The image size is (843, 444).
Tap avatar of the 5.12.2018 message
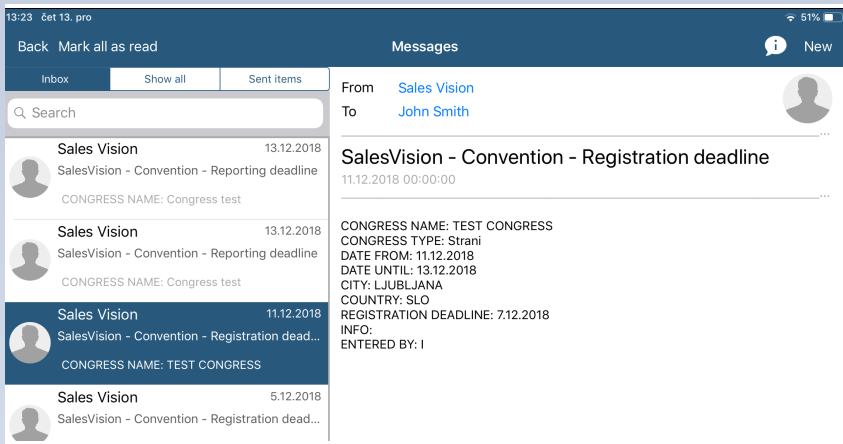click(x=30, y=422)
